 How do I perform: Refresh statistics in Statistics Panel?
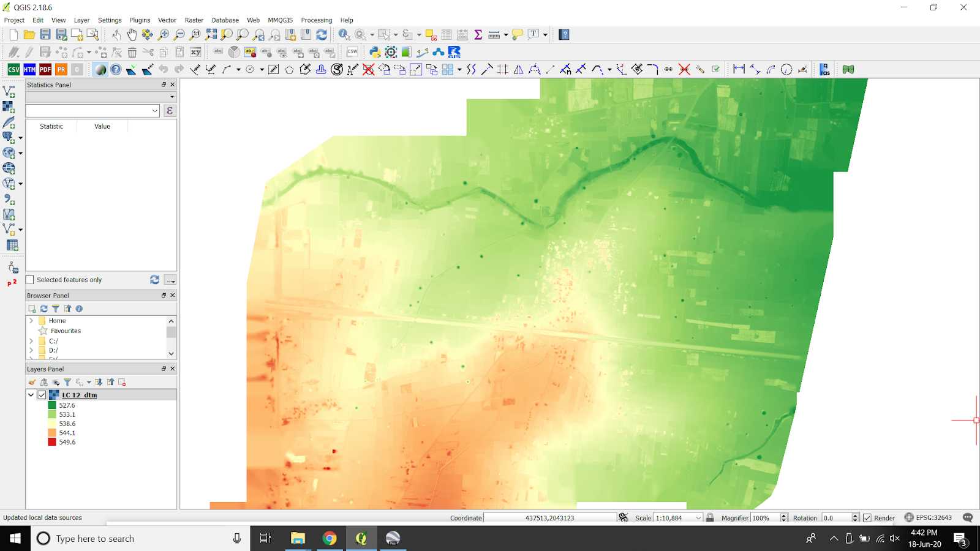(x=155, y=280)
